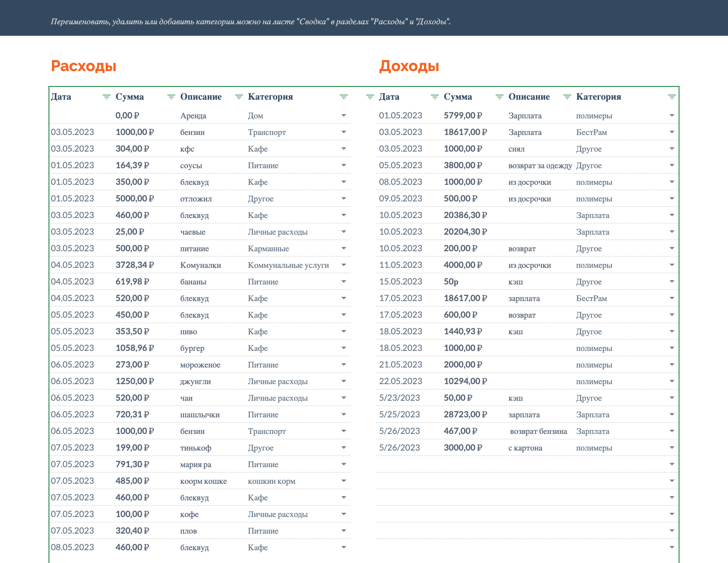
Task: Click the Коммунальные услуги category cell
Action: (288, 265)
